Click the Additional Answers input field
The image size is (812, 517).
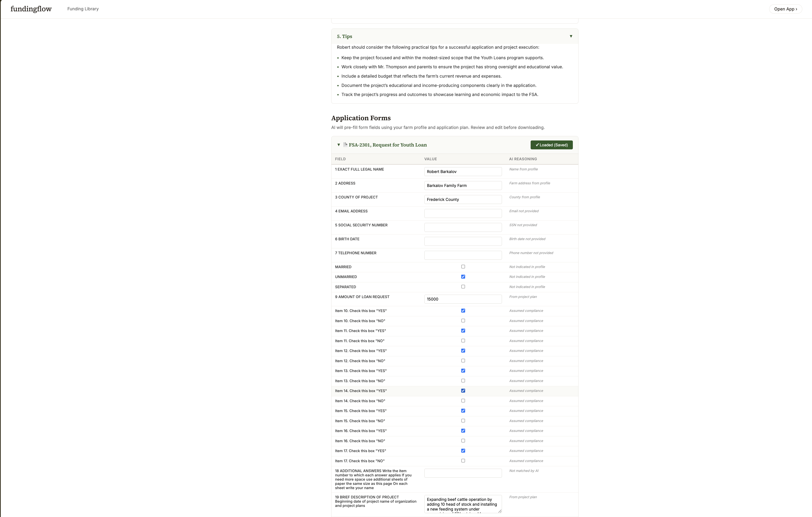click(463, 473)
